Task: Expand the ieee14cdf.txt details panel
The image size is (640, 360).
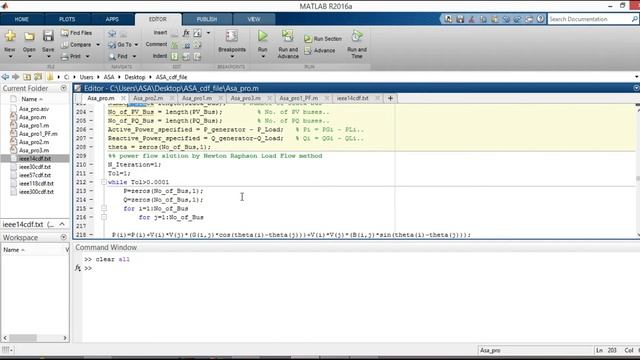Action: [62, 224]
